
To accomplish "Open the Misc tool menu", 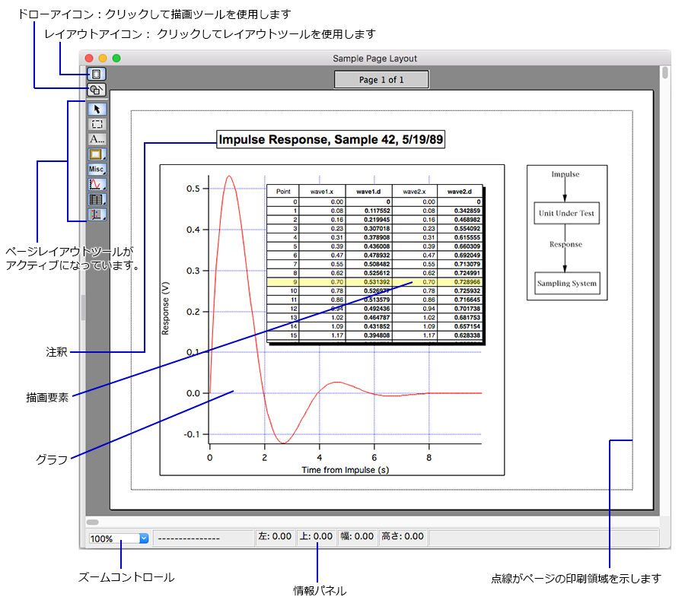I will click(x=97, y=170).
